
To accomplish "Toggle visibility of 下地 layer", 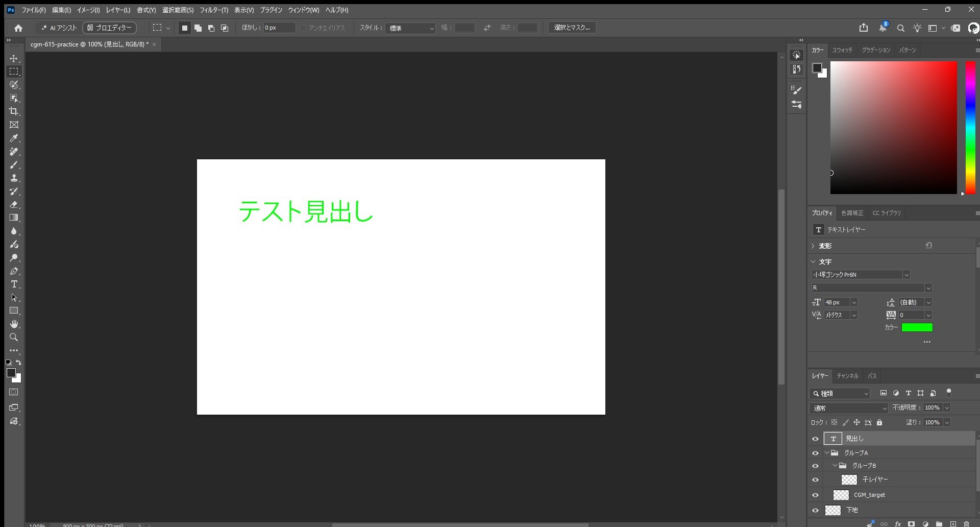I will [x=815, y=510].
